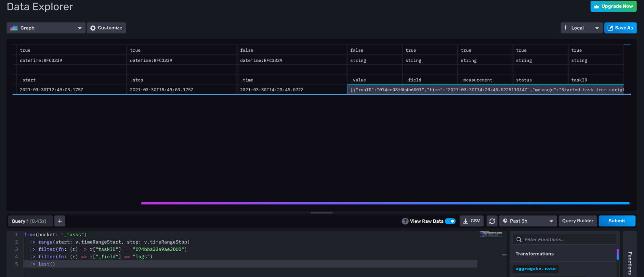
Task: Click the refresh query icon
Action: click(x=492, y=221)
